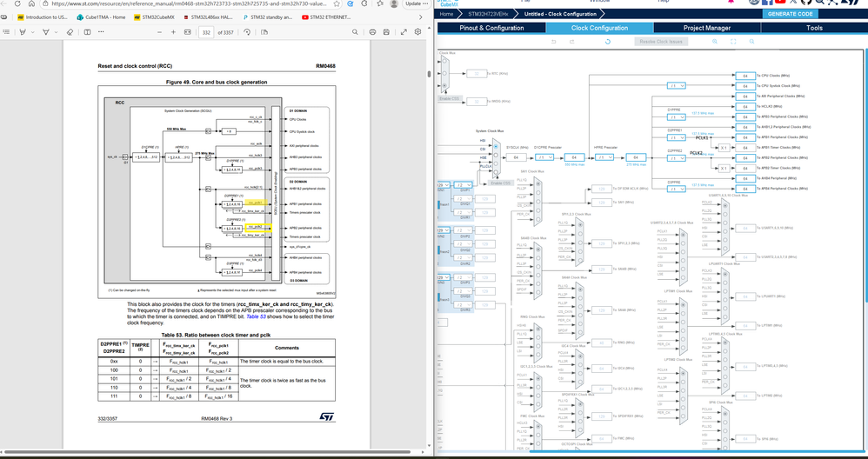Open the browser profile avatar
The width and height of the screenshot is (868, 459).
[394, 3]
